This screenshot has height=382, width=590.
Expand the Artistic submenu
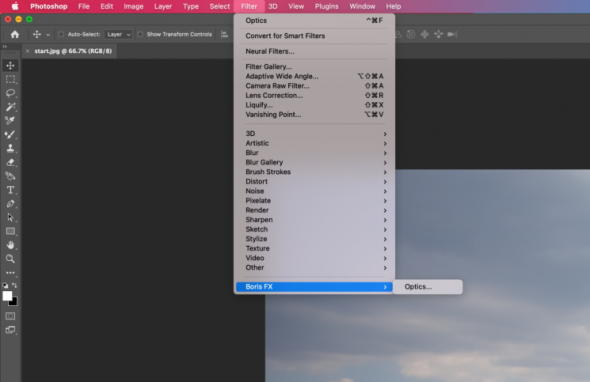pyautogui.click(x=314, y=143)
